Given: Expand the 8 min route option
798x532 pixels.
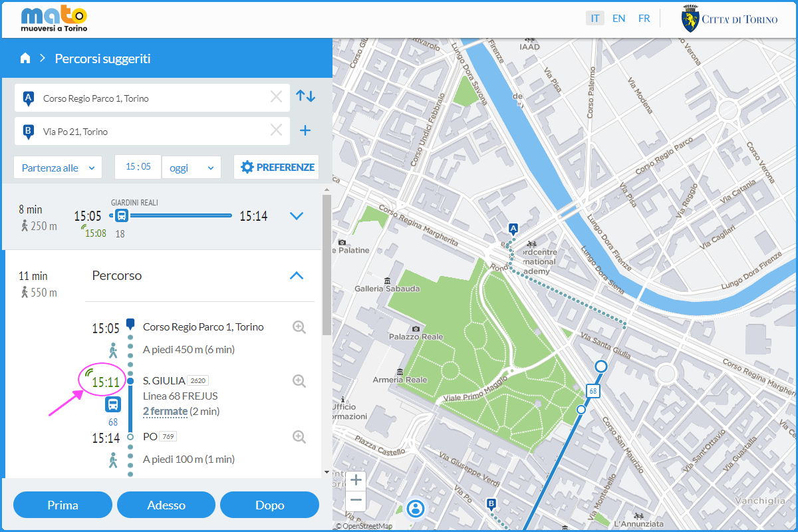Looking at the screenshot, I should (x=297, y=216).
